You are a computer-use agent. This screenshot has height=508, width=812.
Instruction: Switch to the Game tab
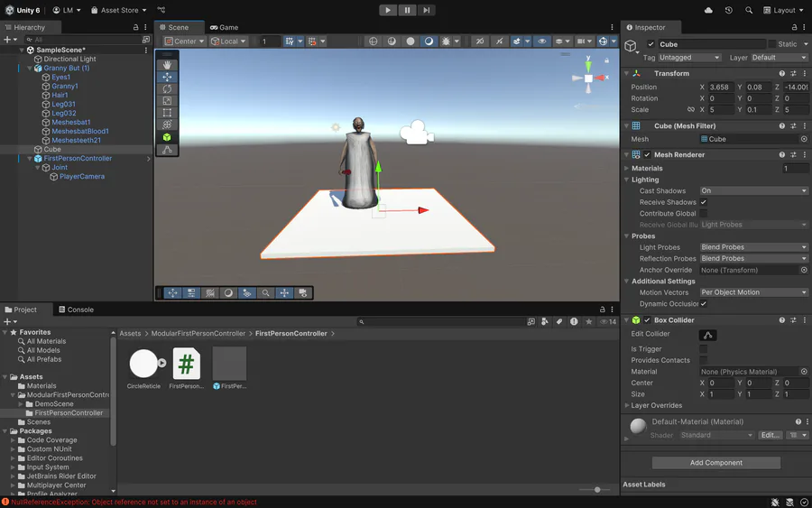coord(225,27)
